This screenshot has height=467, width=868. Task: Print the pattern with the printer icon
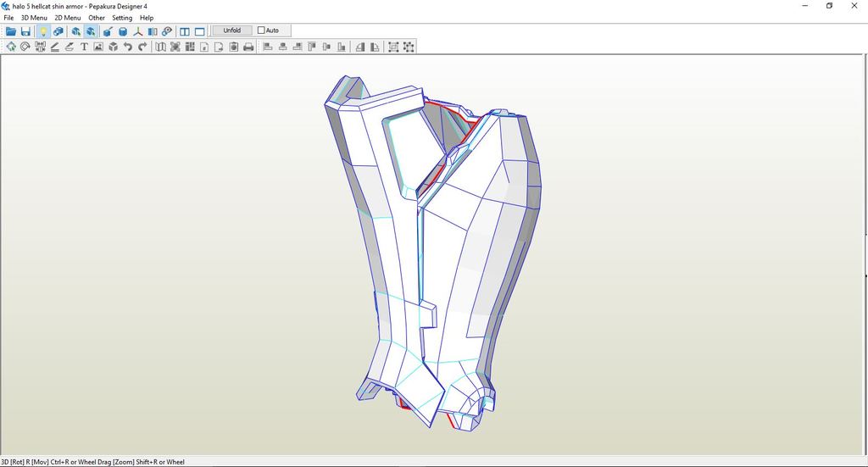pyautogui.click(x=248, y=47)
